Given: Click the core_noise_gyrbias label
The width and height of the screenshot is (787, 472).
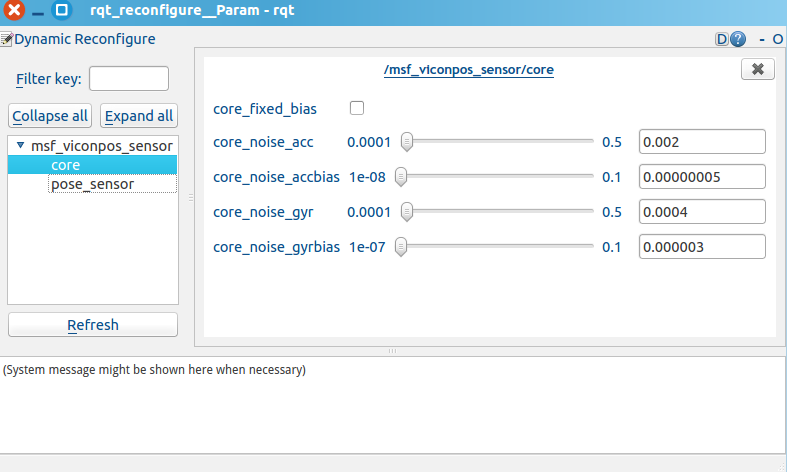Looking at the screenshot, I should point(277,248).
